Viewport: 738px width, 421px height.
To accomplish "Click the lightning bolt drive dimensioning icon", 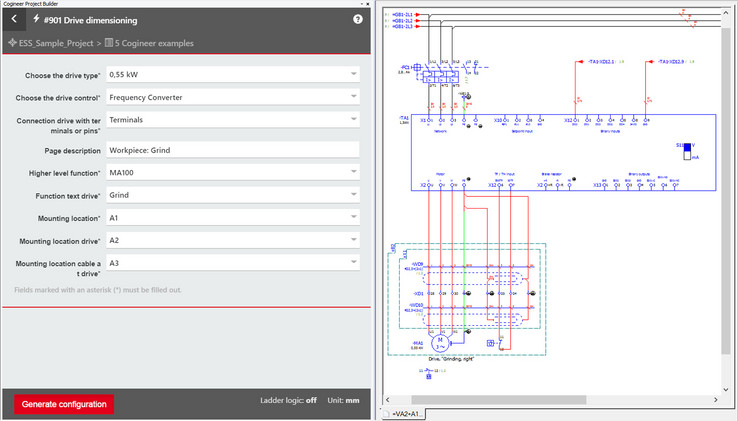I will pos(37,19).
